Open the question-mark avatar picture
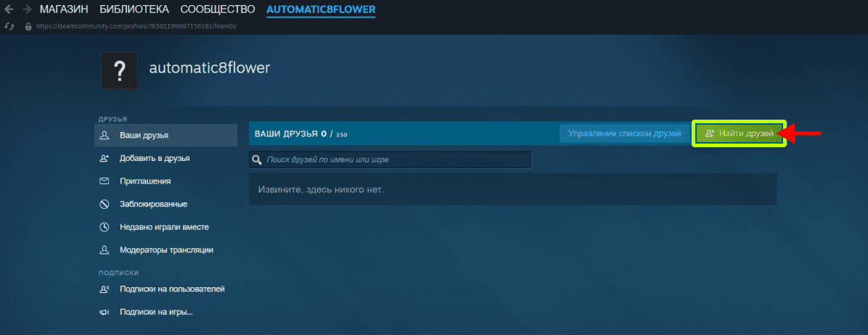The width and height of the screenshot is (868, 335). pyautogui.click(x=119, y=71)
